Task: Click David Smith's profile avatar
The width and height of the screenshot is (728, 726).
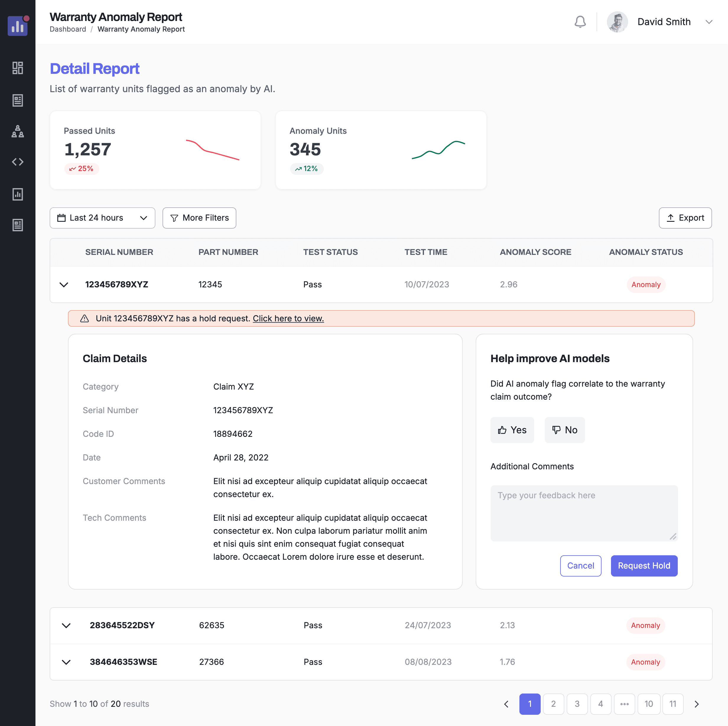Action: coord(617,22)
